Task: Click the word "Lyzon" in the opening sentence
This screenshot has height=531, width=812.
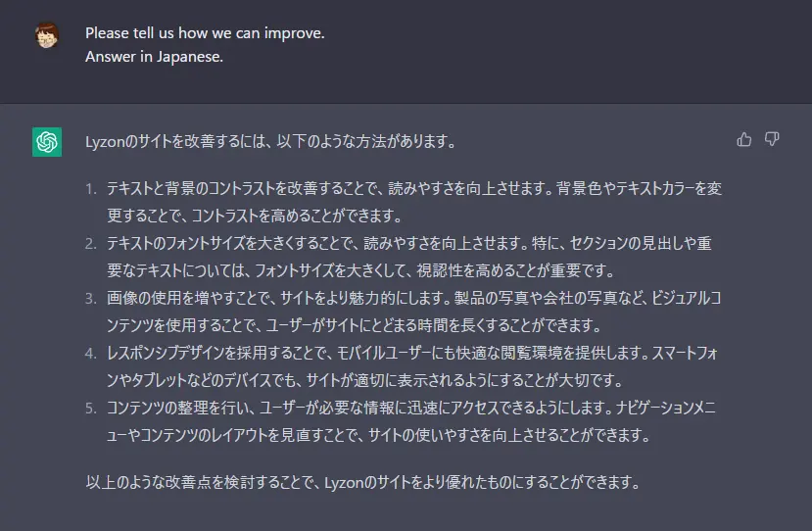Action: coord(105,142)
